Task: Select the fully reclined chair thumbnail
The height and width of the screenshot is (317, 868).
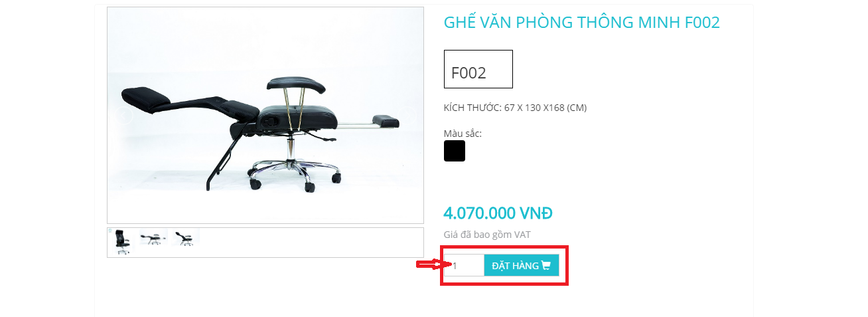Action: tap(153, 238)
